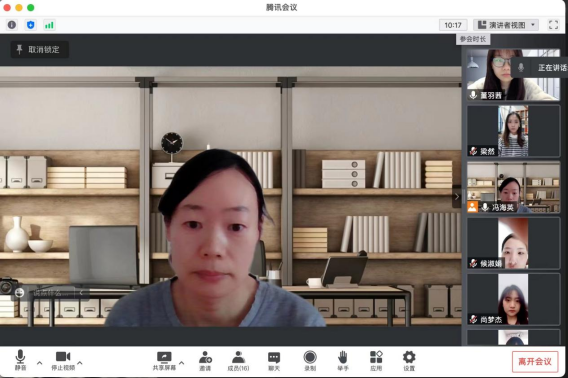This screenshot has width=568, height=378.
Task: Open the settings (设置) gear
Action: (x=409, y=360)
